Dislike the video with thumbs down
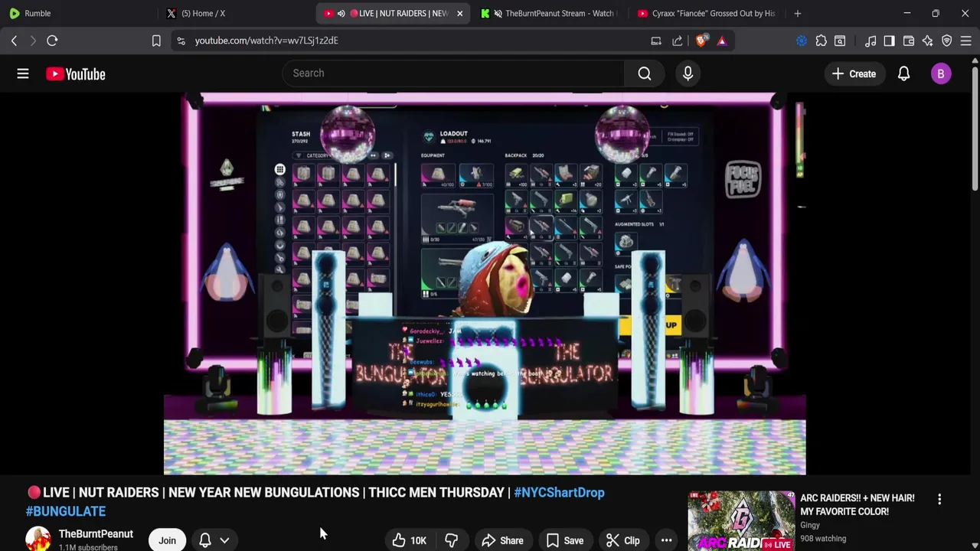 click(x=451, y=540)
